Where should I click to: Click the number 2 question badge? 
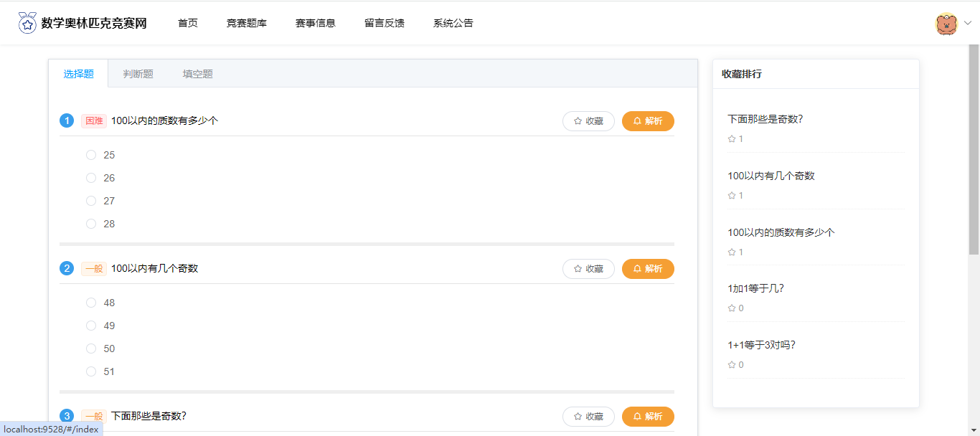point(67,268)
